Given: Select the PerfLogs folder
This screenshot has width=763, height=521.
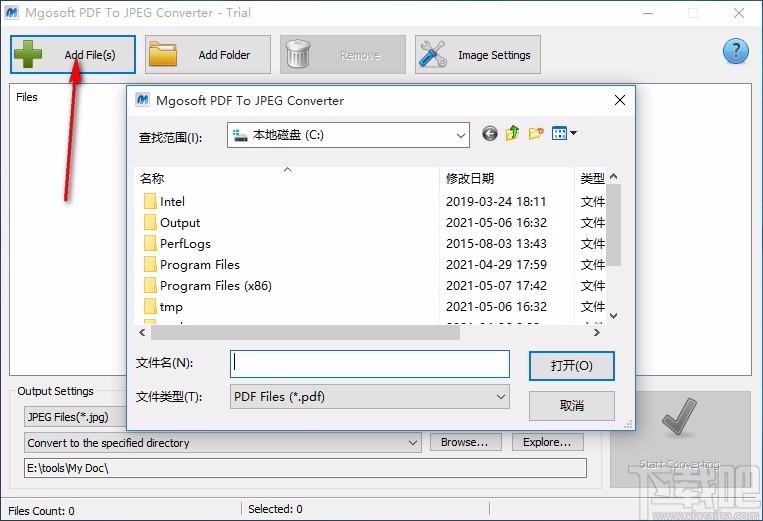Looking at the screenshot, I should pyautogui.click(x=185, y=244).
